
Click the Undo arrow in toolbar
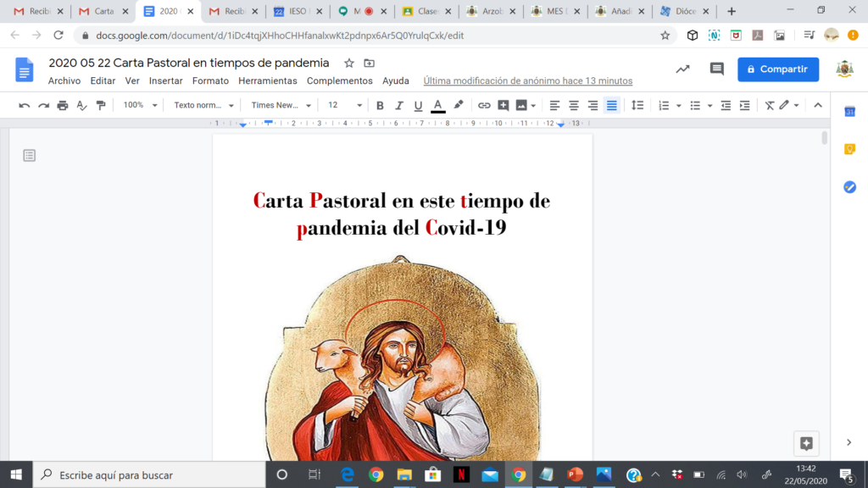24,105
